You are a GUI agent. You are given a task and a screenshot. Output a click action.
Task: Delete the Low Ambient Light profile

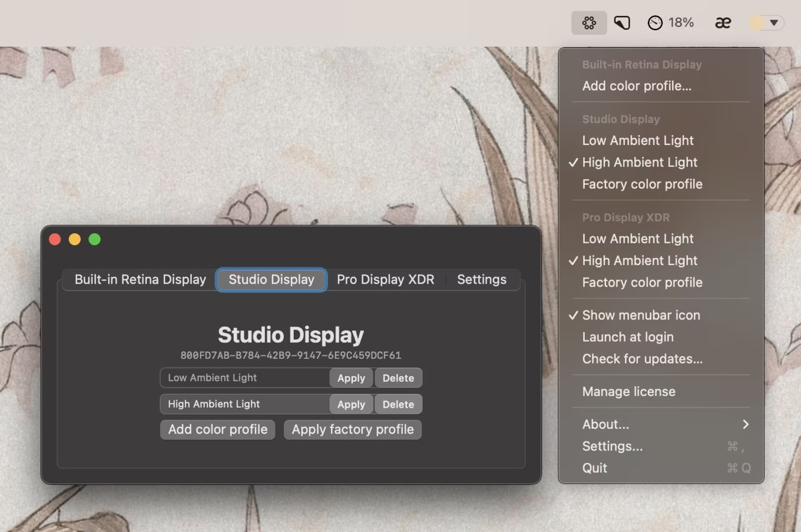(398, 378)
